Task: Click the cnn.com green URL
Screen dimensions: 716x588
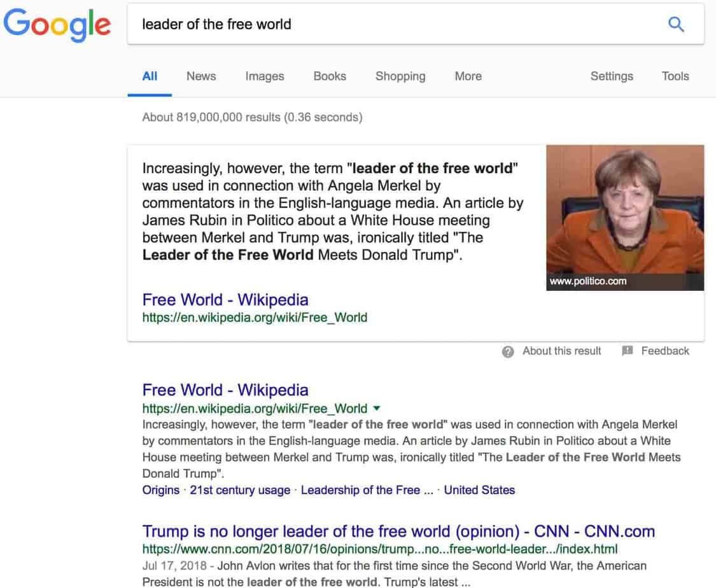Action: 380,549
